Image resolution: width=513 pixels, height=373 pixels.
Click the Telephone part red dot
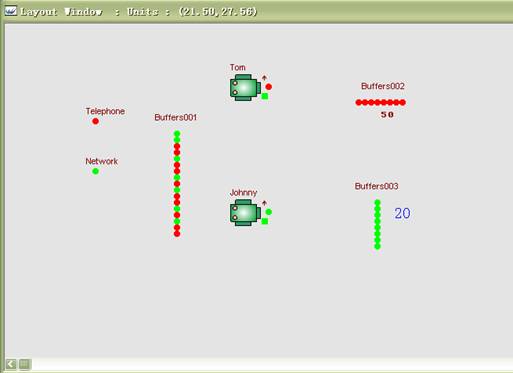(95, 121)
